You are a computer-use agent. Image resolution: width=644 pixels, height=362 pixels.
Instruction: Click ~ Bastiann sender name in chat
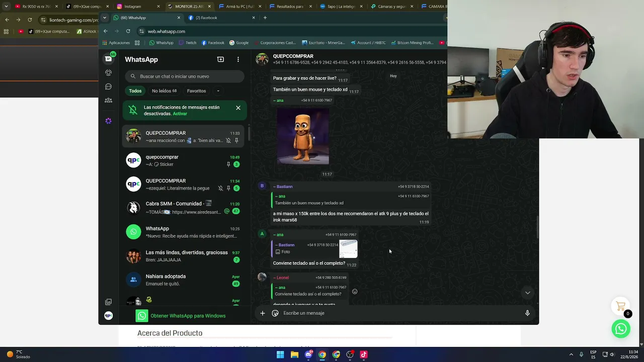pyautogui.click(x=283, y=187)
